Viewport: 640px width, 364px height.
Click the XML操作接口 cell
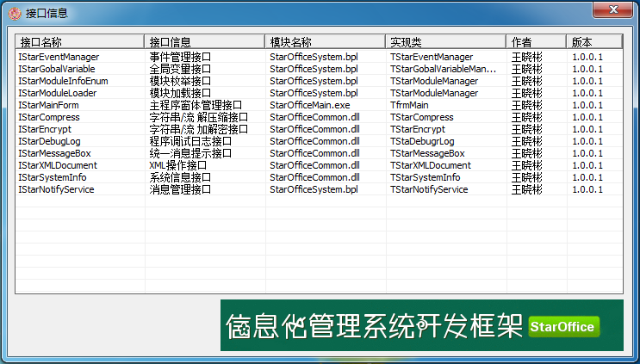click(x=178, y=165)
